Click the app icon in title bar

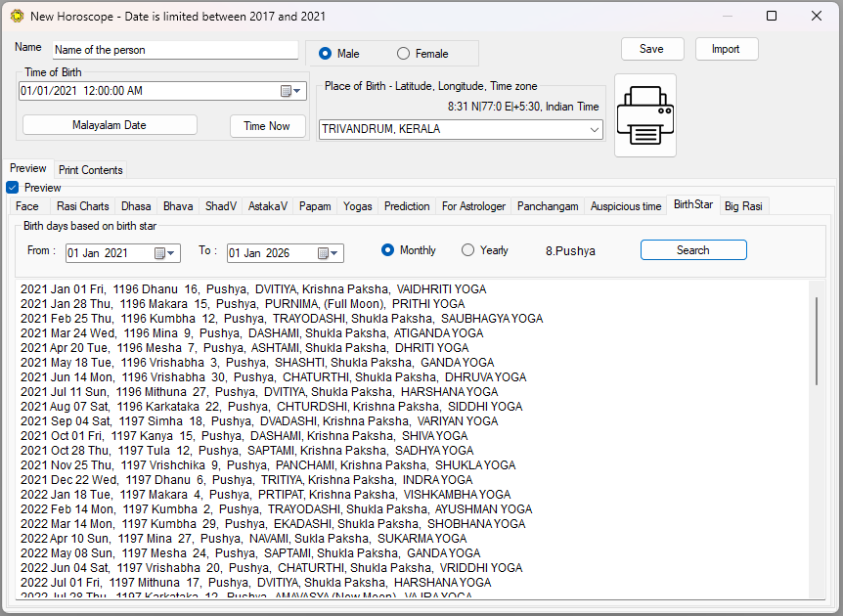pos(16,16)
